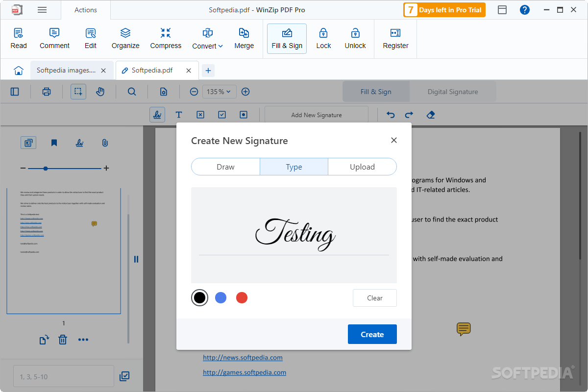Show the signatures sidebar panel

pyautogui.click(x=79, y=143)
